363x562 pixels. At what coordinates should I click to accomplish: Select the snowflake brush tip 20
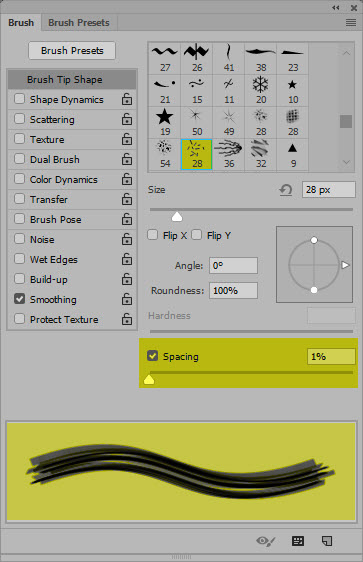click(x=261, y=90)
